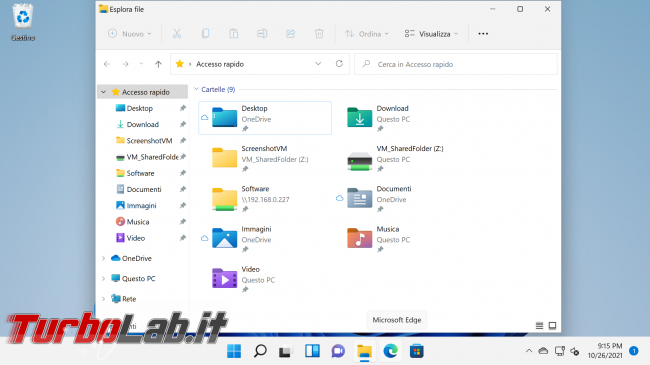
Task: Click OneDrive cloud icon in system tray
Action: click(x=543, y=351)
